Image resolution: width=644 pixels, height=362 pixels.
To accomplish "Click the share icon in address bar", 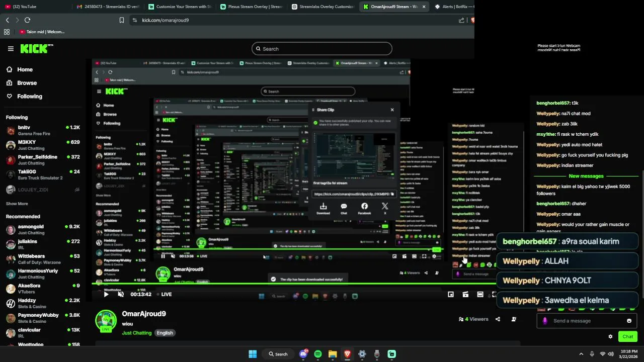I will [461, 20].
